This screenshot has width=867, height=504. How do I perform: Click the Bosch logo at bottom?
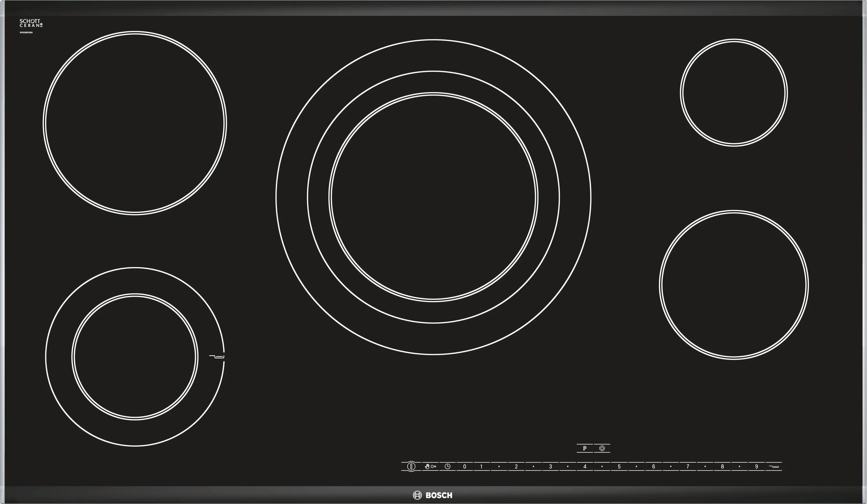[433, 495]
